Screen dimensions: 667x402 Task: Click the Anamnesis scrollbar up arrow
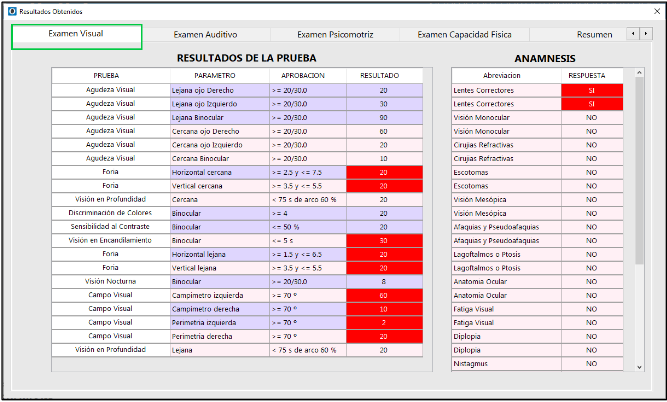click(x=639, y=73)
